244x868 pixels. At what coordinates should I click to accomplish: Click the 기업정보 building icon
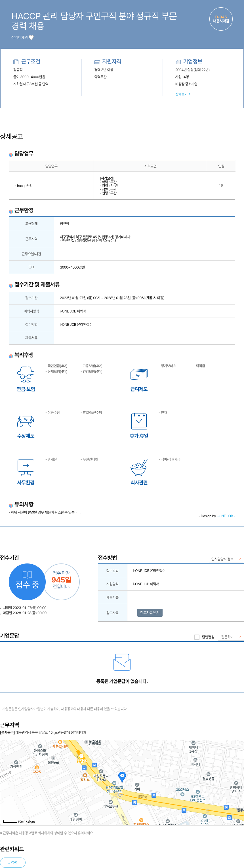click(x=178, y=62)
